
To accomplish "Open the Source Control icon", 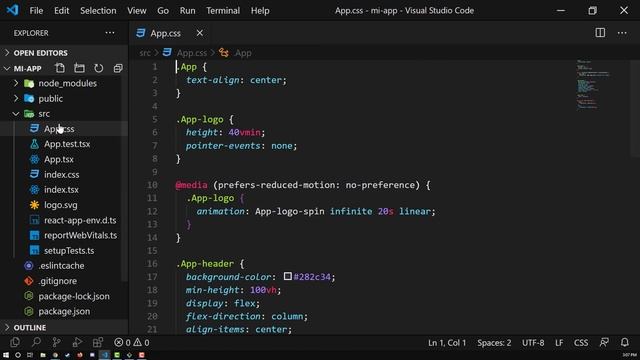I will 56,342.
